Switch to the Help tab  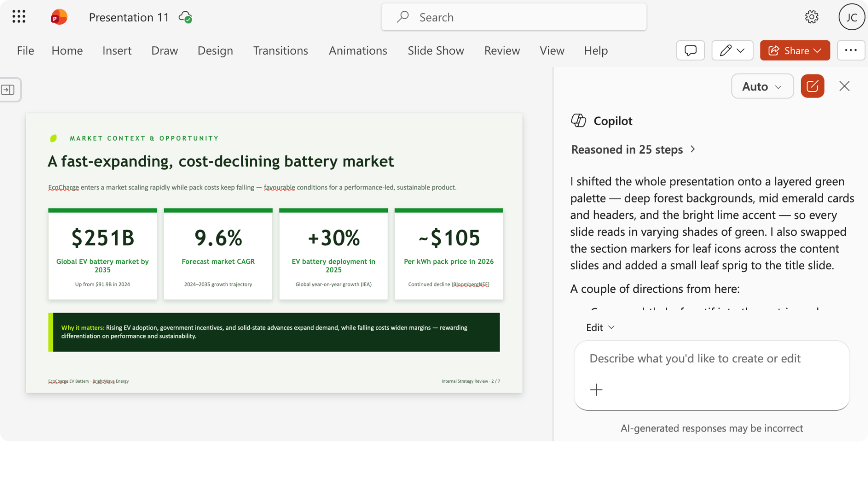pyautogui.click(x=596, y=51)
